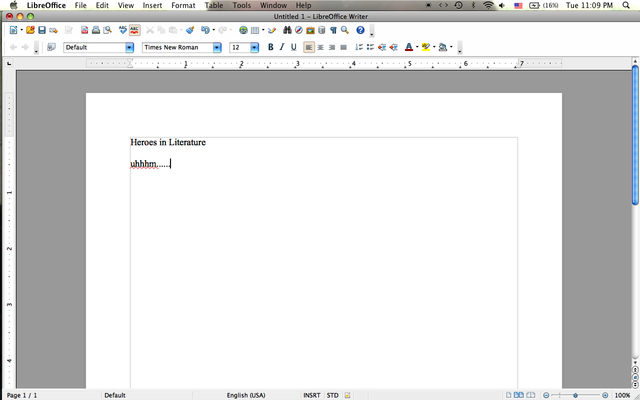The height and width of the screenshot is (400, 640).
Task: Toggle Nonprinting Characters paragraph mark
Action: click(333, 30)
